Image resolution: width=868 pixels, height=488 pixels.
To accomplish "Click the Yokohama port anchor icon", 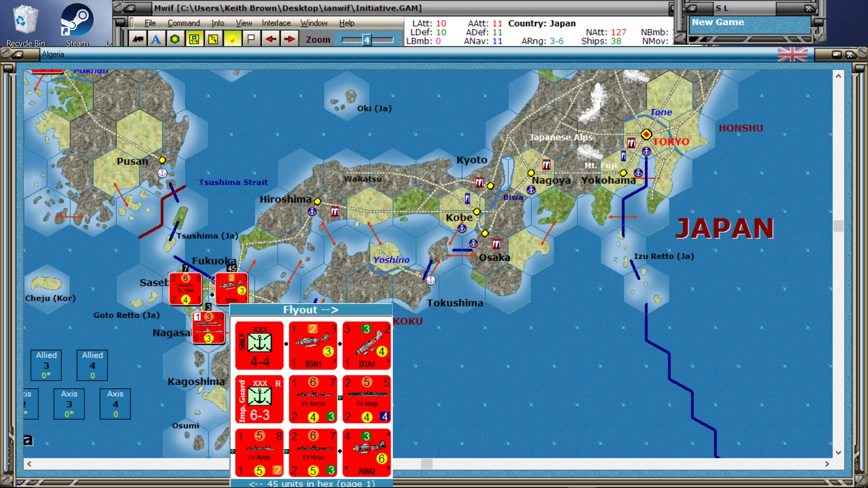I will tap(638, 173).
